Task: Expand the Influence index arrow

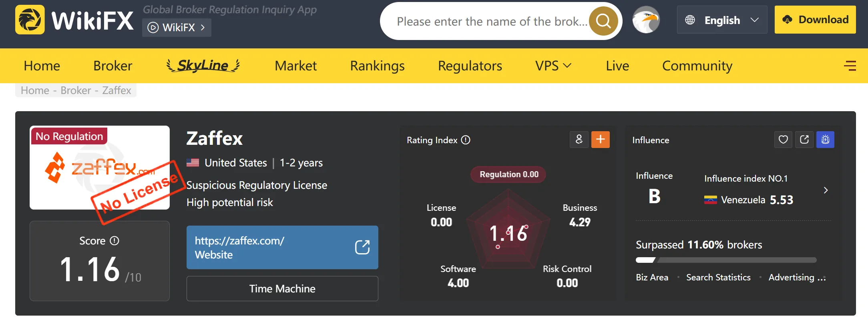Action: click(x=826, y=190)
